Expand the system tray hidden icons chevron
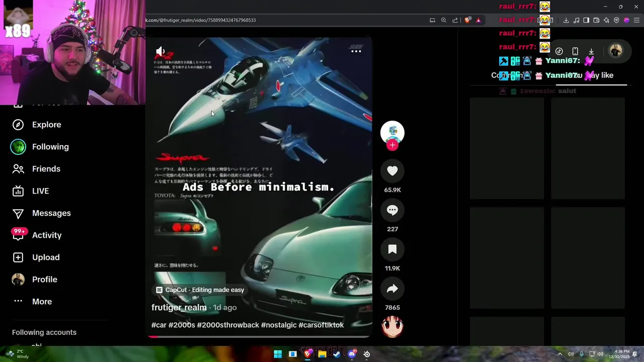Screen dimensions: 644x362 click(560, 354)
